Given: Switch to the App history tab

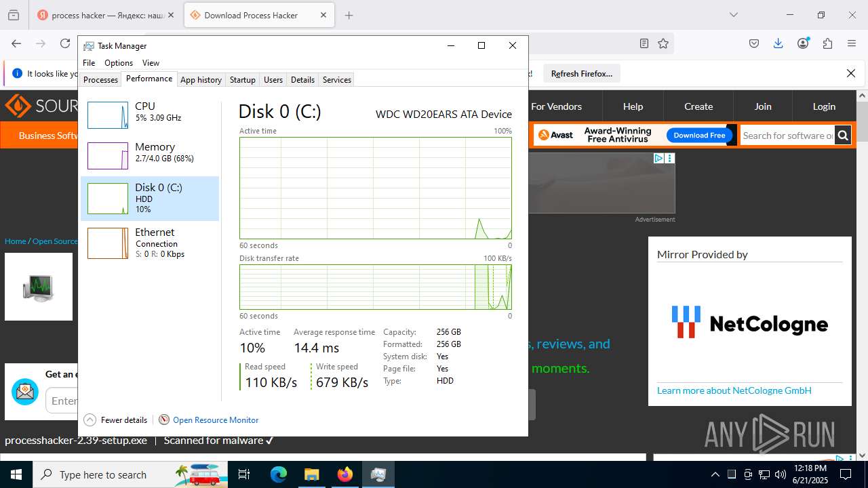Looking at the screenshot, I should point(201,79).
